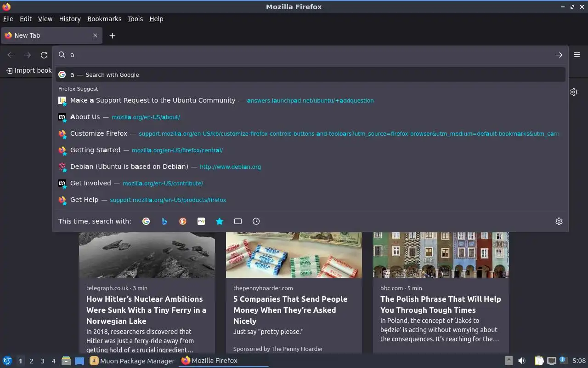Click the clipboard manager tray icon
Screen dimensions: 588x368
pyautogui.click(x=539, y=361)
